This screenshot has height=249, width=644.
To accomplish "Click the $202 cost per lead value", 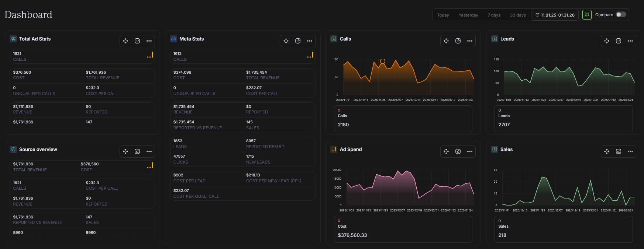I will coord(178,175).
